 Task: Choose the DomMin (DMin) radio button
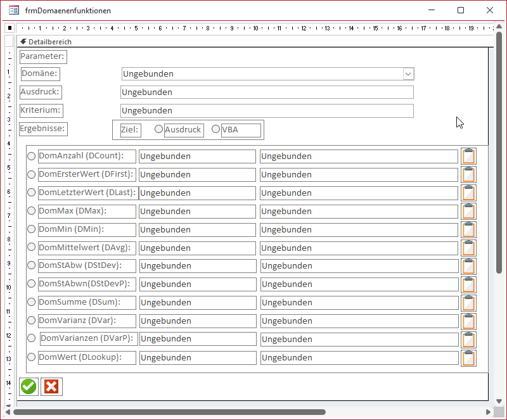click(x=31, y=230)
